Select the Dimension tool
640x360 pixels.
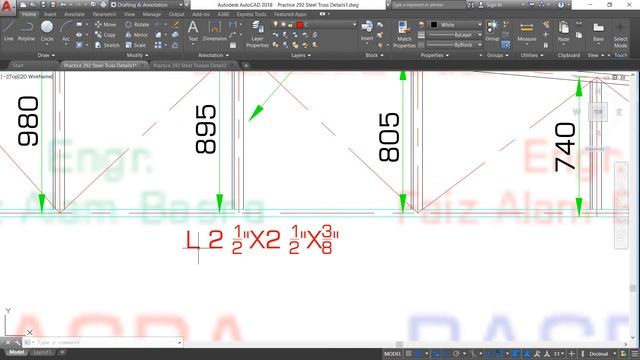tap(215, 31)
